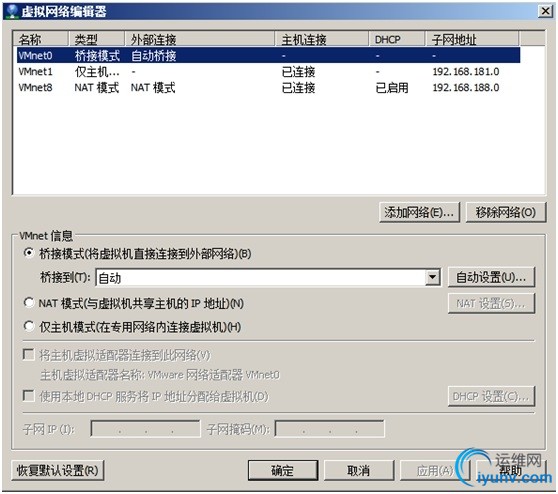Click 已连接 host cell in VMnet8 row
The width and height of the screenshot is (558, 494).
click(298, 88)
